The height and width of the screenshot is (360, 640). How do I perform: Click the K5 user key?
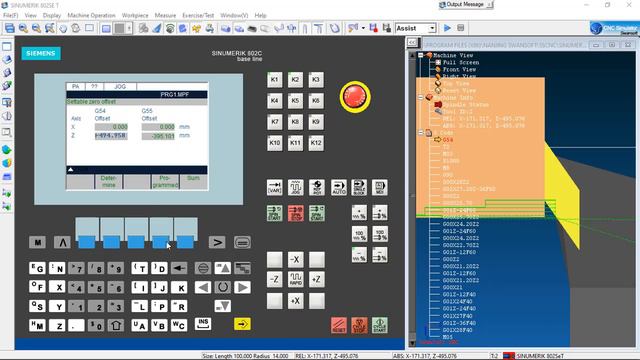coord(296,101)
